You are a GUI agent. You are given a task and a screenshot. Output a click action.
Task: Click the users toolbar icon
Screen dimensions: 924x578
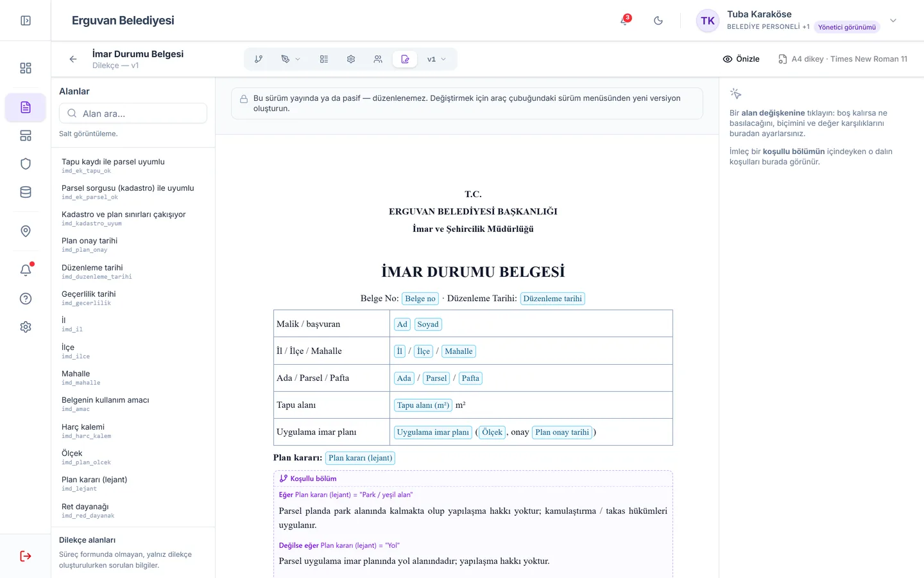[378, 59]
